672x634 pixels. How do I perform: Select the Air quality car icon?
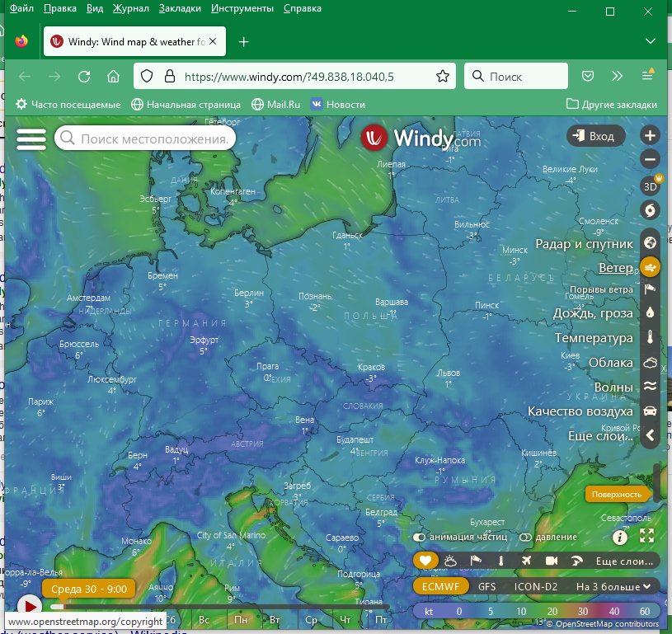point(650,411)
